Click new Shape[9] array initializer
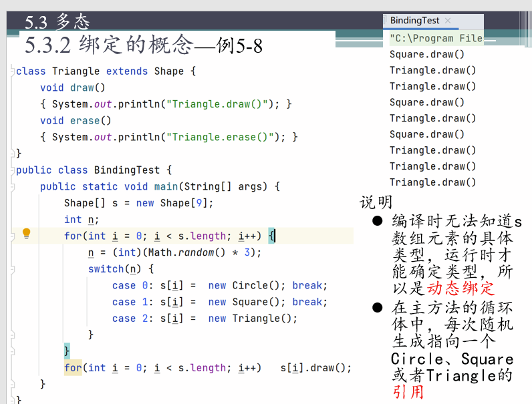Image resolution: width=532 pixels, height=404 pixels. (172, 204)
